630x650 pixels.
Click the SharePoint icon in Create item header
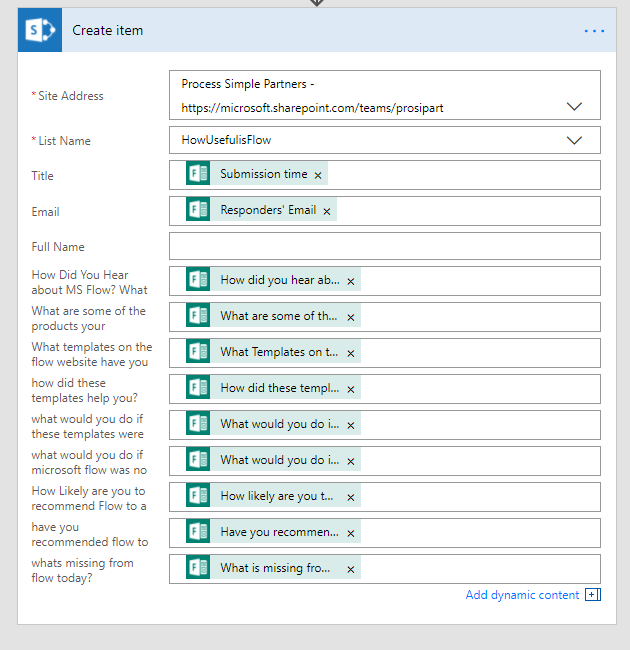click(40, 31)
